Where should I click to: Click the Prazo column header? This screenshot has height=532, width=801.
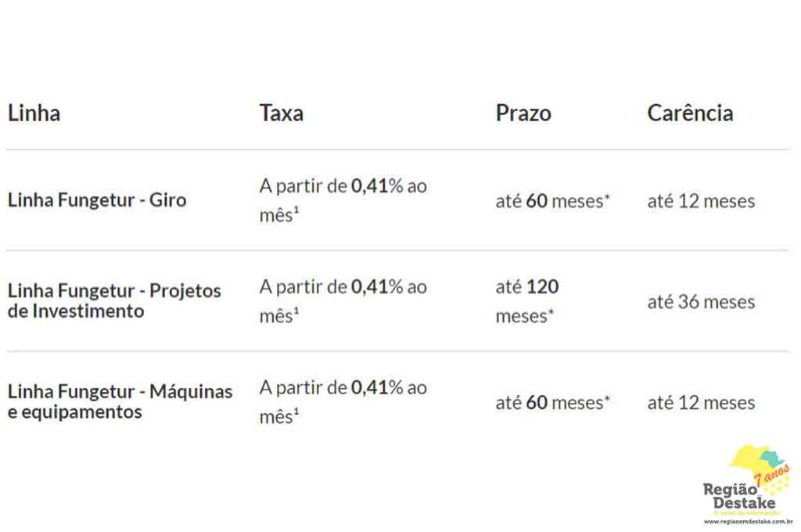pos(523,113)
